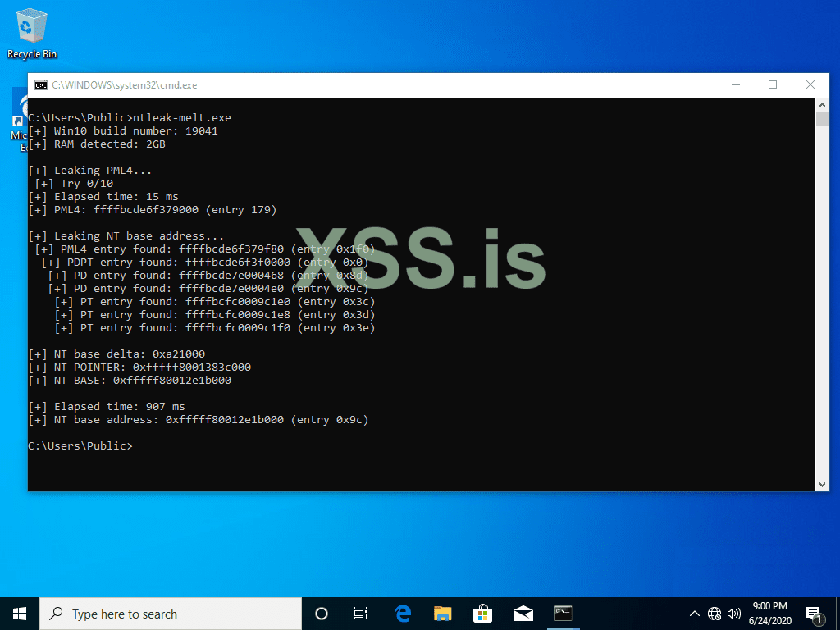Screen dimensions: 840x630
Task: Click the cmd.exe taskbar button
Action: click(x=563, y=614)
